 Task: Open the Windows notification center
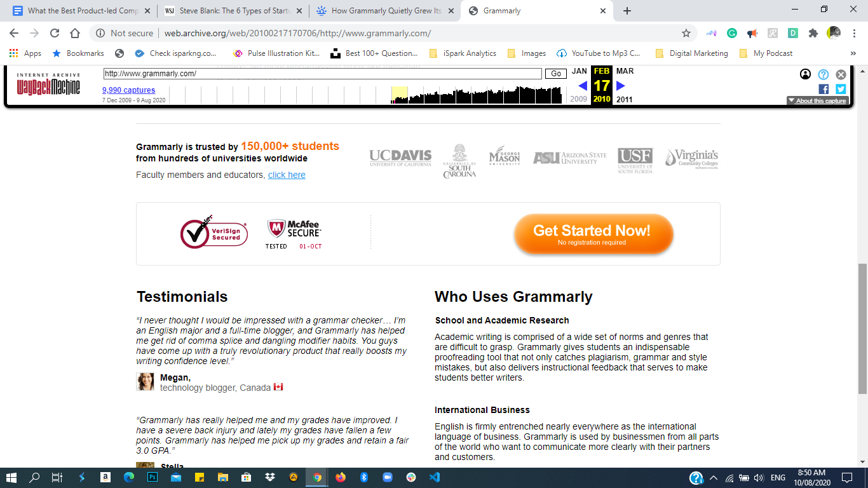(x=846, y=477)
